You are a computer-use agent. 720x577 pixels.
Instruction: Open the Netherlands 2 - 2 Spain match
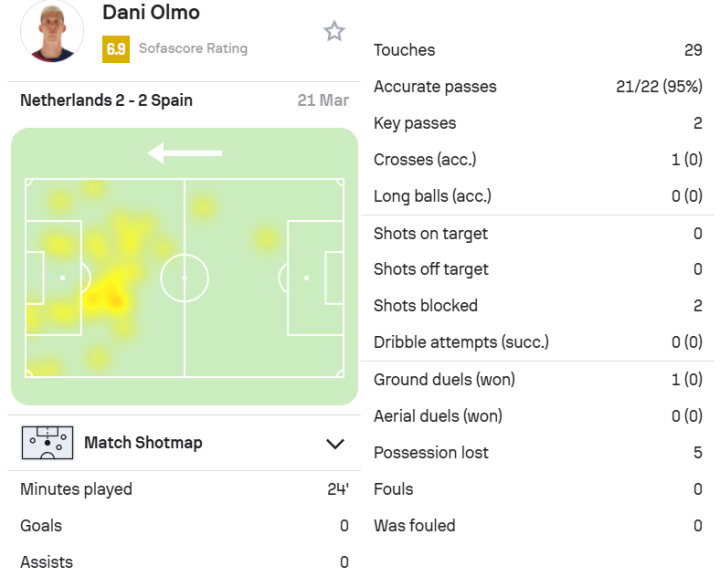point(106,100)
